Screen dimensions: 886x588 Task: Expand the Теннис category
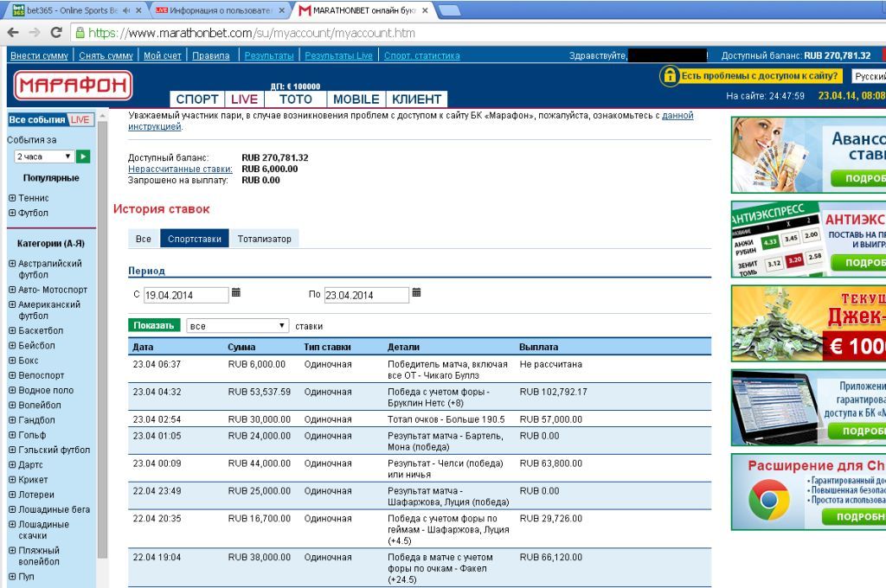tap(12, 198)
